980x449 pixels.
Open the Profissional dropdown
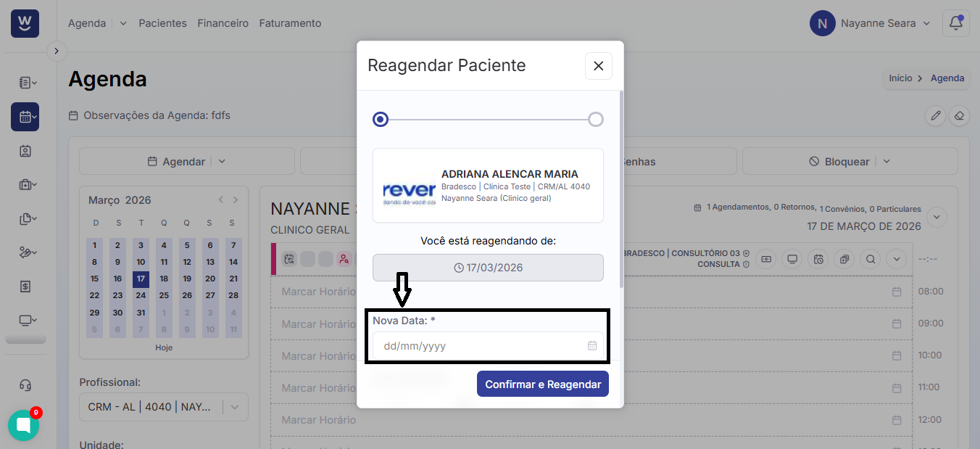pos(163,407)
